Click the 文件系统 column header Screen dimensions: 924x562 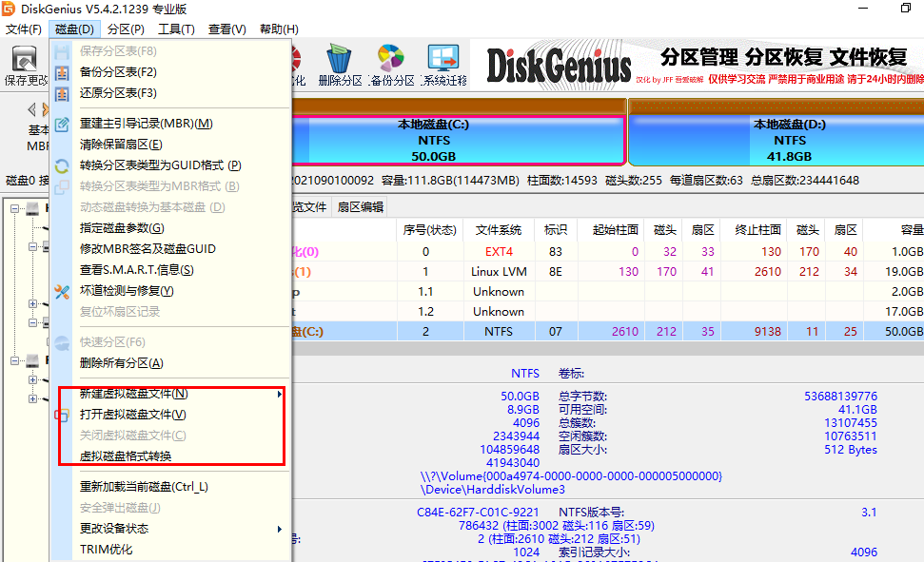pos(499,230)
